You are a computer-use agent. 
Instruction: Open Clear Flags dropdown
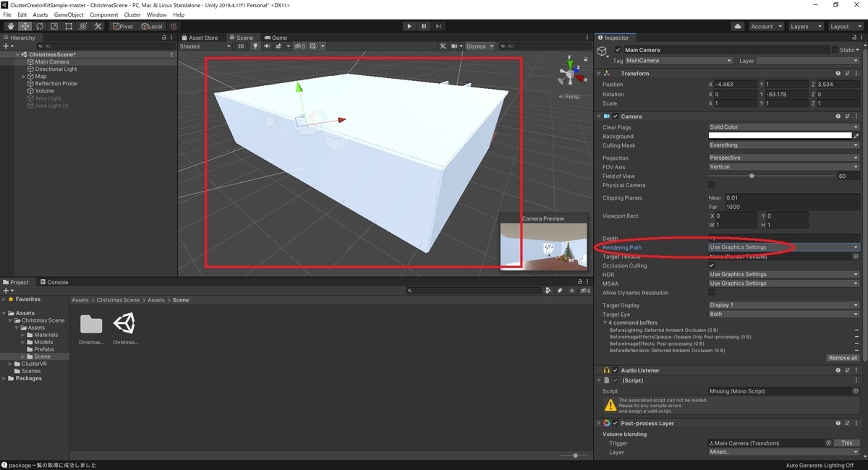pos(784,127)
